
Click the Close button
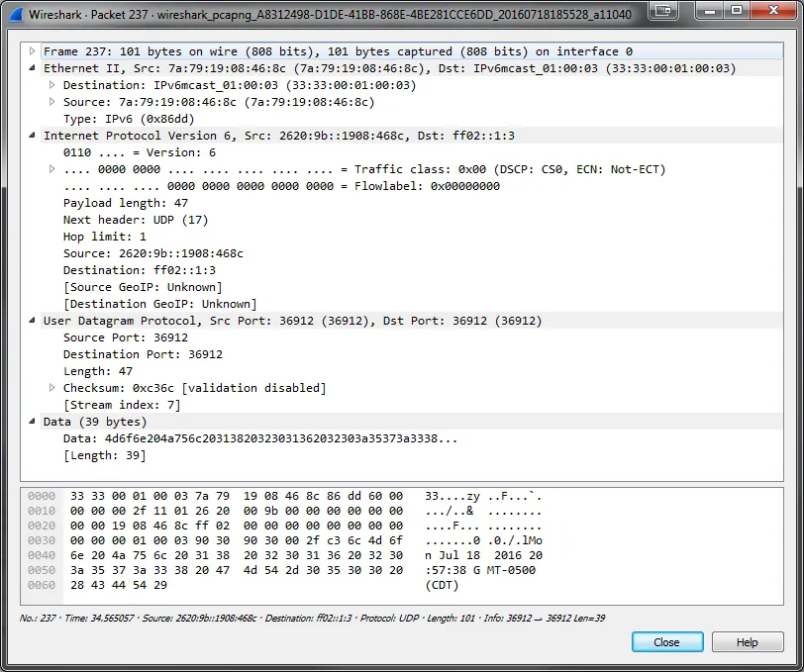coord(667,641)
